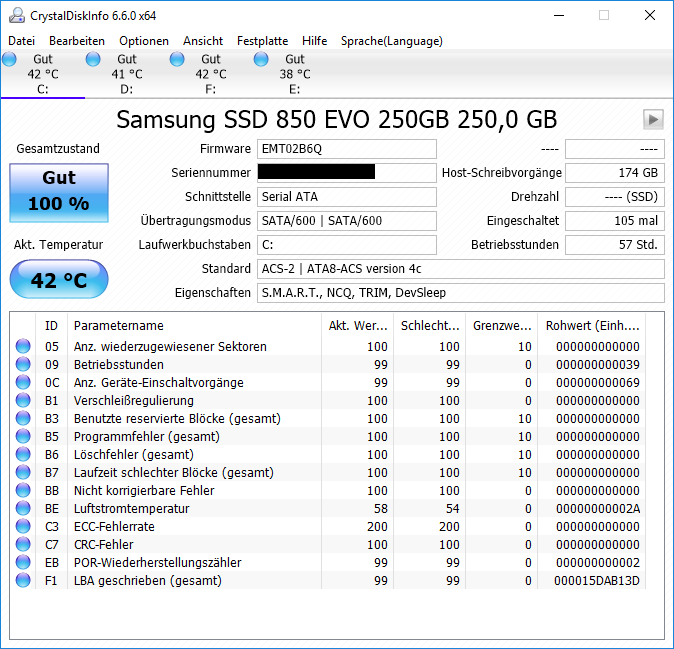Close the CrystalDiskInfo window

tap(650, 15)
